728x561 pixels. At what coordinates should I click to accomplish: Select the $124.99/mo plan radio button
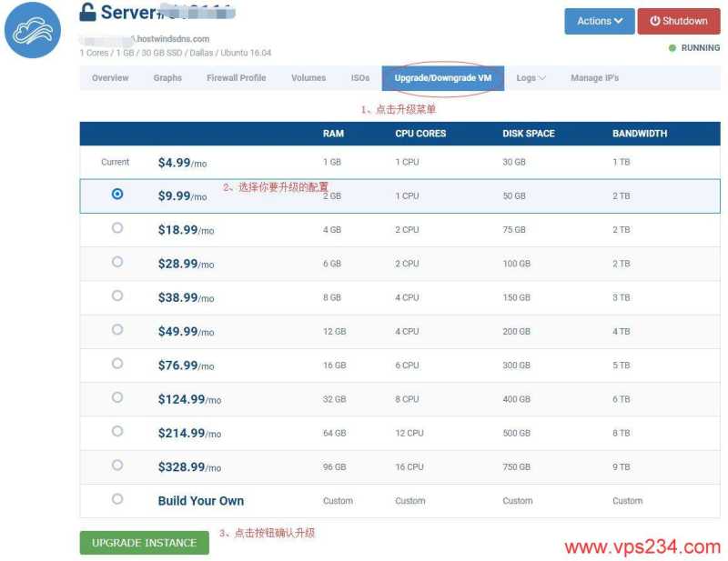pyautogui.click(x=117, y=396)
